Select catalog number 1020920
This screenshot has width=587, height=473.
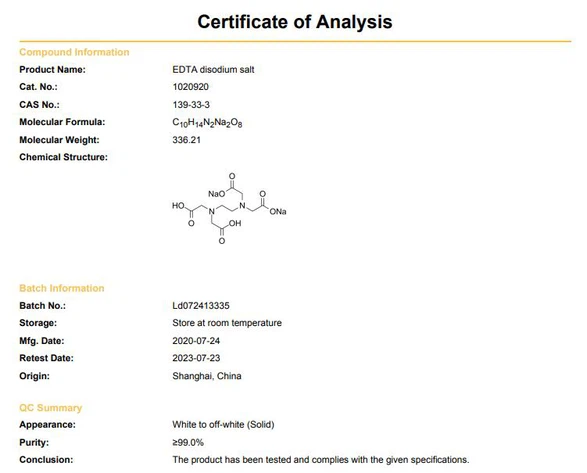191,87
